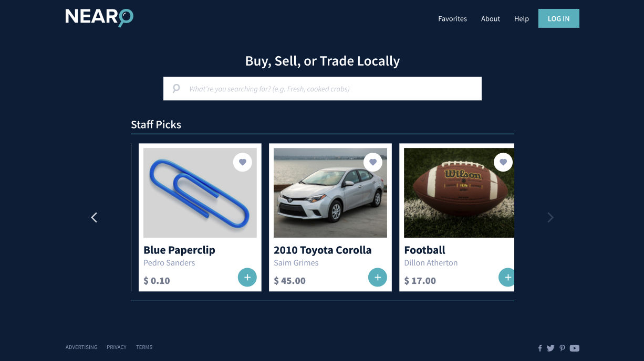Show previous Staff Picks with left chevron
The width and height of the screenshot is (644, 361).
pyautogui.click(x=94, y=217)
